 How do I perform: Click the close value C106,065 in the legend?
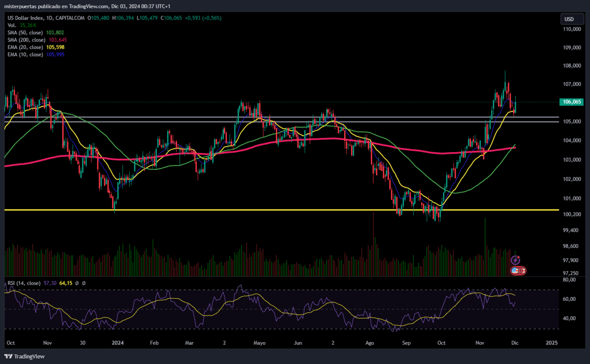click(171, 18)
